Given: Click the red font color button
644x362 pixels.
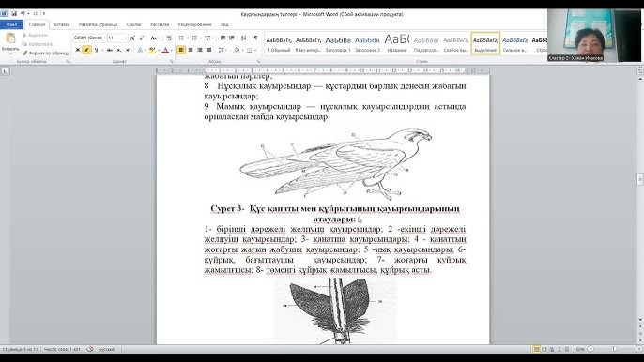Looking at the screenshot, I should (165, 50).
